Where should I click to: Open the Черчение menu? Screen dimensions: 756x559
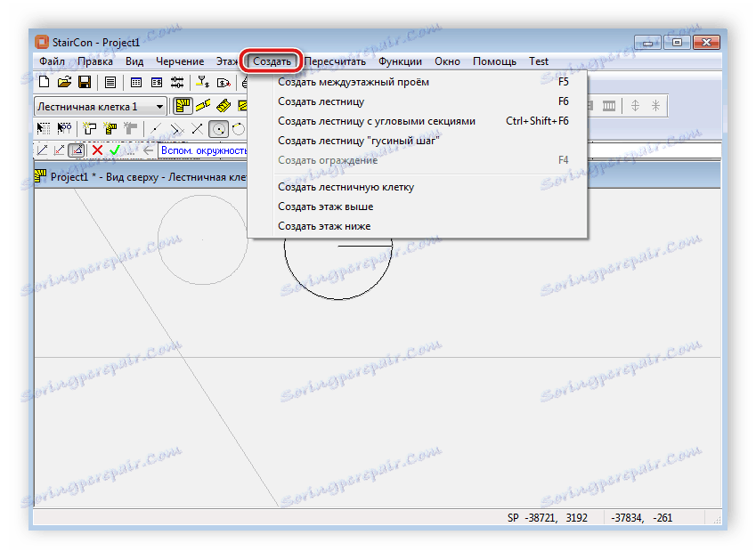pyautogui.click(x=180, y=61)
